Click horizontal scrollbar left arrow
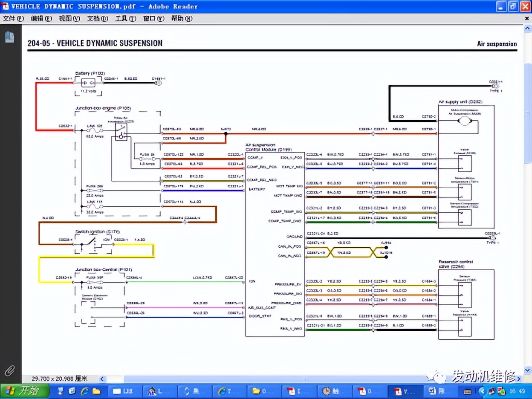This screenshot has height=399, width=532. 102,379
